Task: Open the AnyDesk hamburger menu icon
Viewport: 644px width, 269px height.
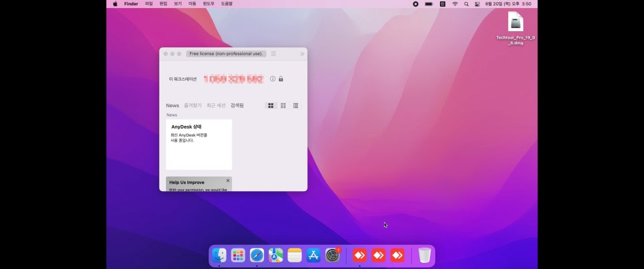Action: tap(273, 54)
